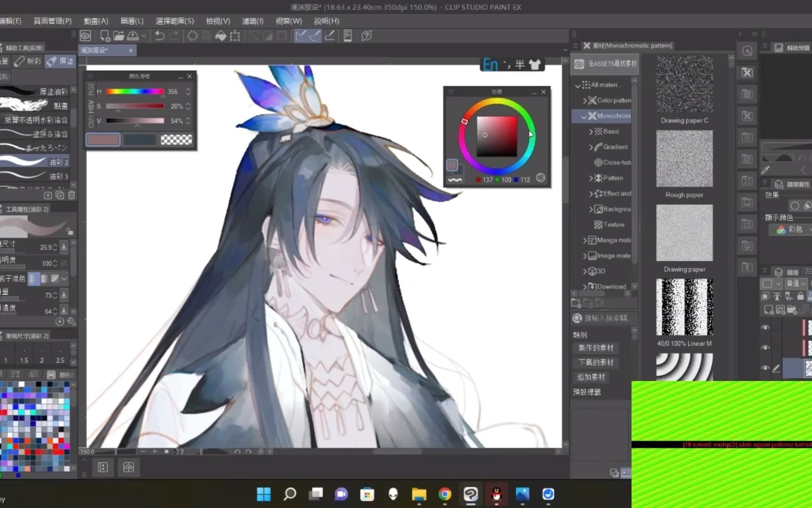Click 追加素材 filter button
The height and width of the screenshot is (508, 812).
point(591,377)
